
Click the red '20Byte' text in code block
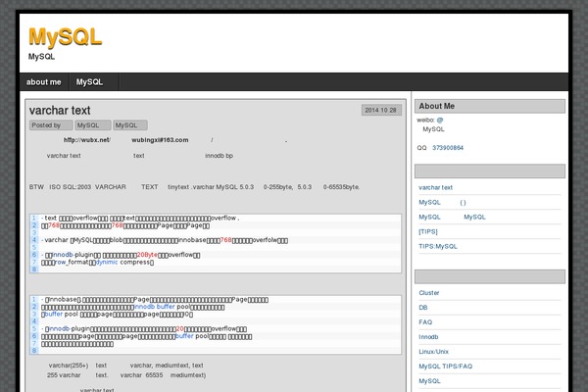pos(147,255)
